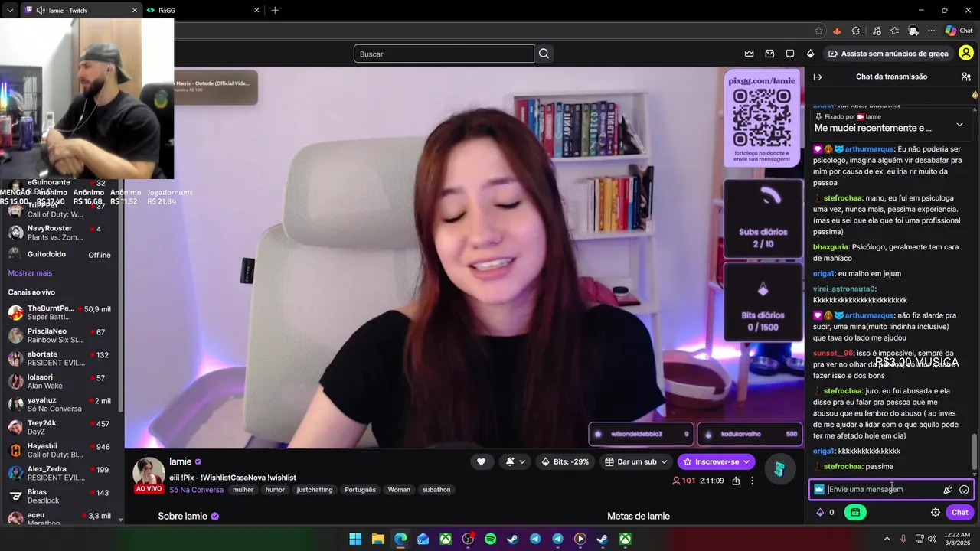The height and width of the screenshot is (551, 980).
Task: Open a new browser tab
Action: (x=275, y=10)
